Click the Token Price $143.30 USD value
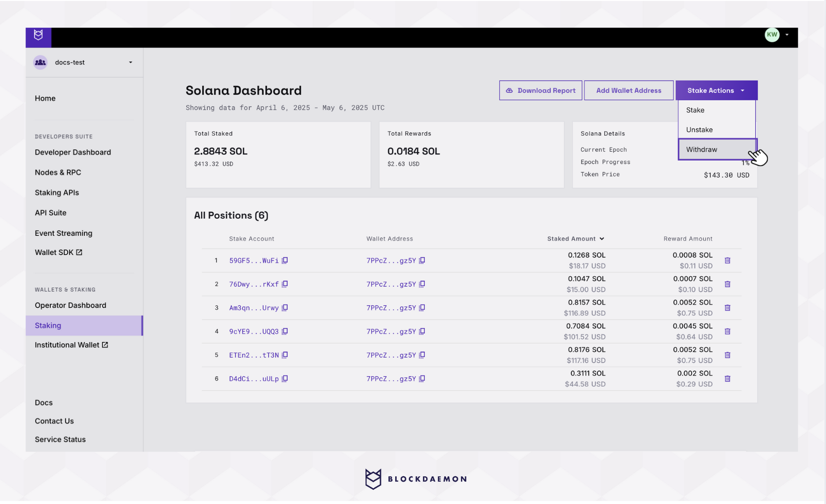Image resolution: width=826 pixels, height=504 pixels. coord(727,175)
